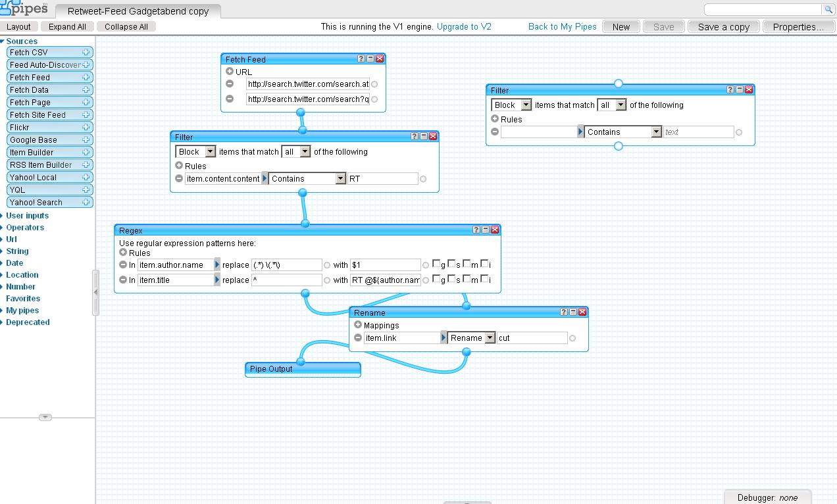Image resolution: width=837 pixels, height=504 pixels.
Task: Toggle m flag for item.author.name rule
Action: (467, 264)
